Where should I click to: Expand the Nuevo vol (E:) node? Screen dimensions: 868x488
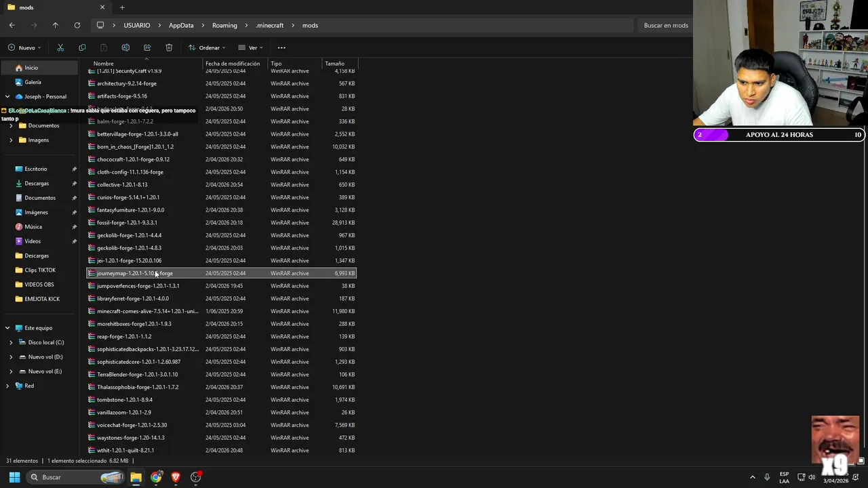[11, 371]
